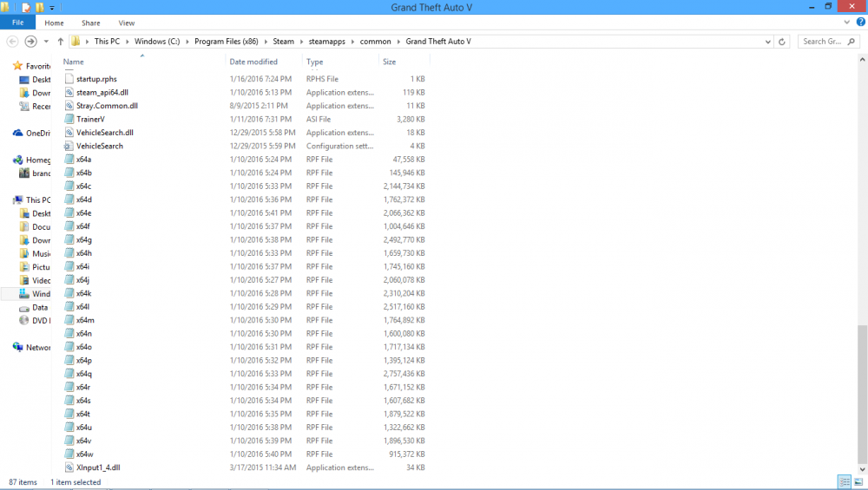Click the scrollbar down arrow
Image resolution: width=868 pixels, height=490 pixels.
point(863,469)
